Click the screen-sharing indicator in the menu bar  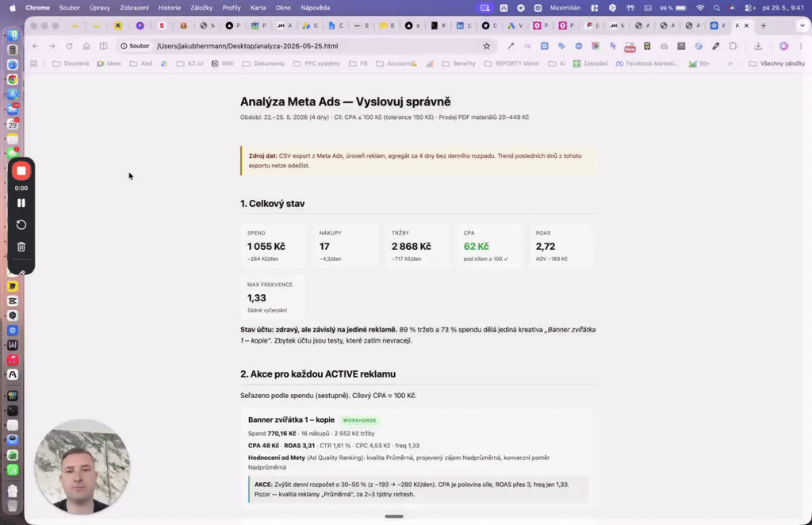click(485, 8)
